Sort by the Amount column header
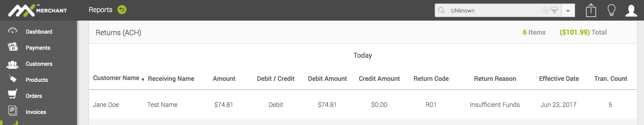644x125 pixels. [224, 79]
